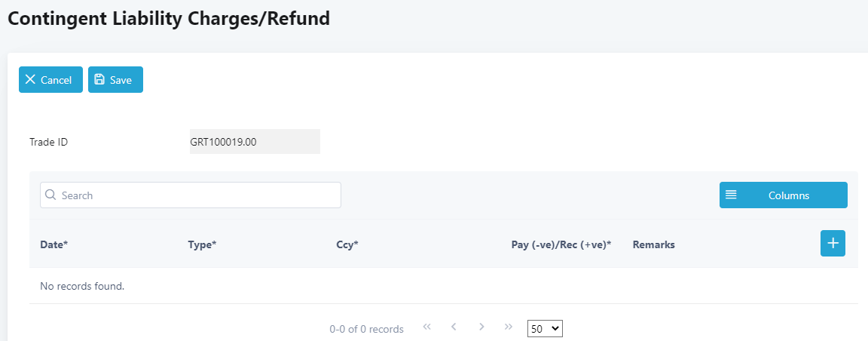Click the Remarks column header
Screen dimensions: 868x341
click(654, 244)
